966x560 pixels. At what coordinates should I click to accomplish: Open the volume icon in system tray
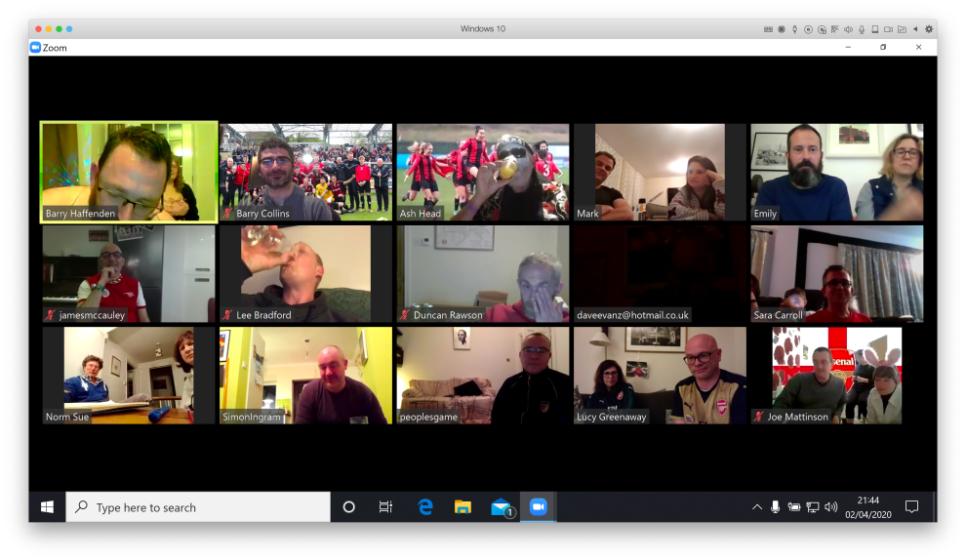tap(831, 507)
